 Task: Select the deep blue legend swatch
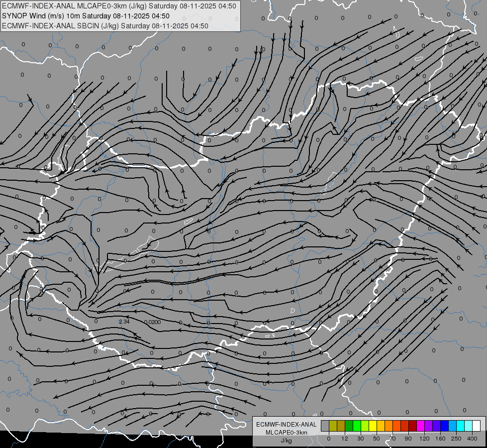(445, 426)
